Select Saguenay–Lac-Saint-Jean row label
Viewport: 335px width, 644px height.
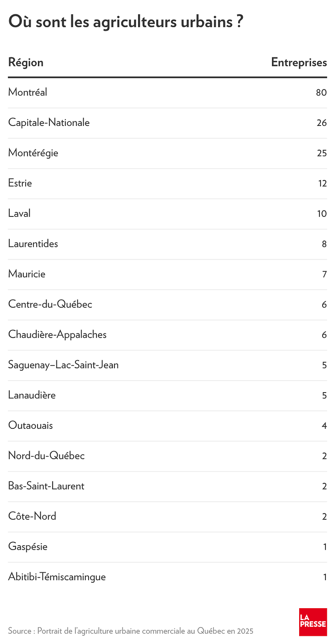[63, 365]
